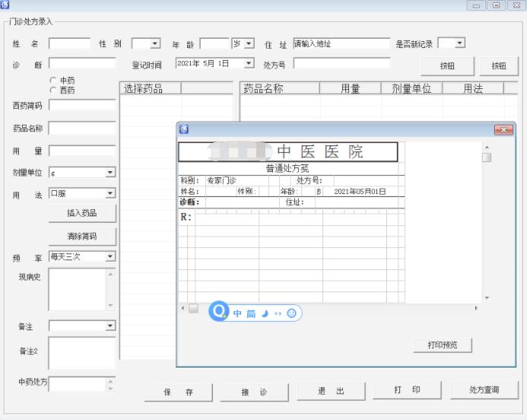Select the 西药 radio button
The image size is (527, 420).
pyautogui.click(x=53, y=90)
